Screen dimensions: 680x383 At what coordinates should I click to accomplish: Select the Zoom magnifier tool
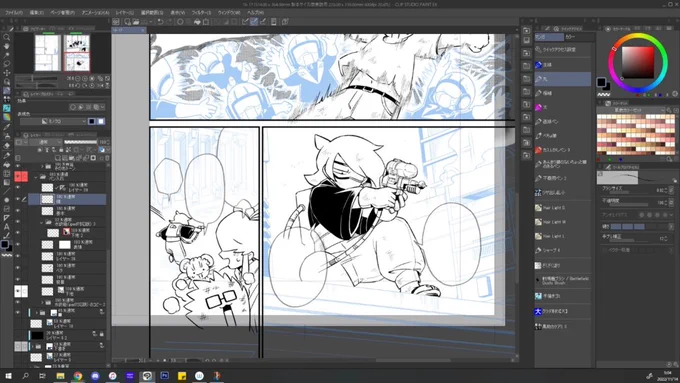(x=7, y=37)
